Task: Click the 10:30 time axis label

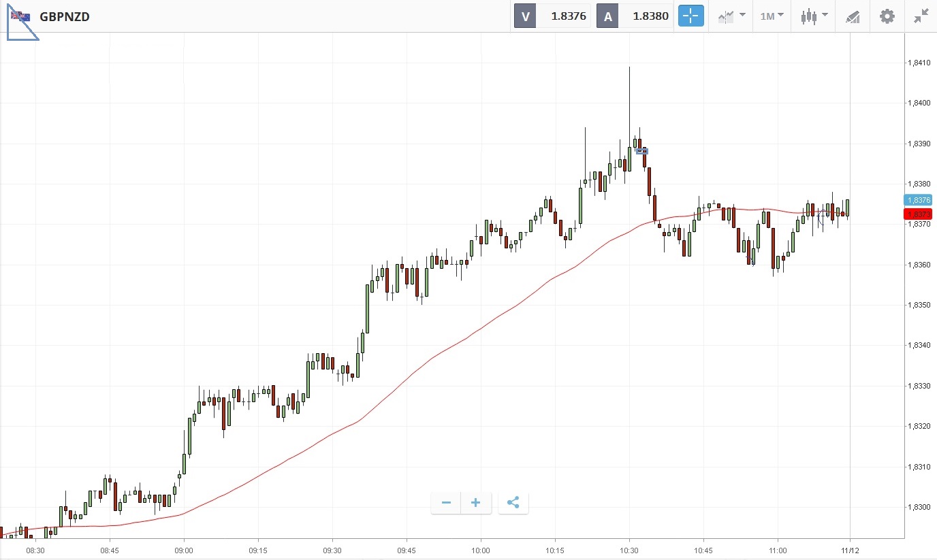Action: [x=629, y=550]
